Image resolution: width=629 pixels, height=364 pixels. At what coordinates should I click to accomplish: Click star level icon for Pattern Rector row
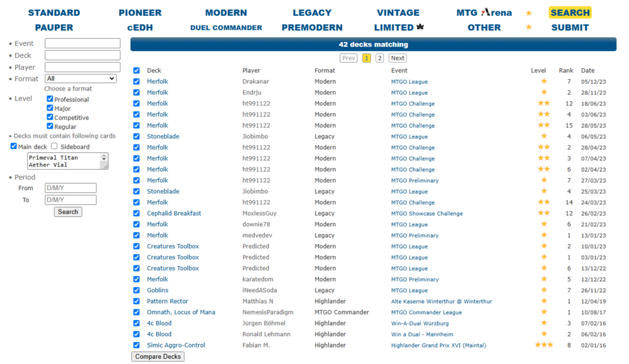coord(543,301)
